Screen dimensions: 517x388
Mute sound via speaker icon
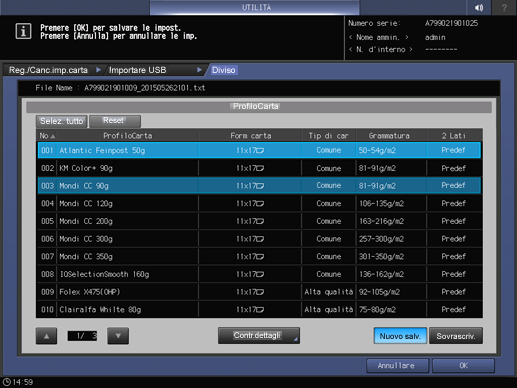click(x=479, y=7)
